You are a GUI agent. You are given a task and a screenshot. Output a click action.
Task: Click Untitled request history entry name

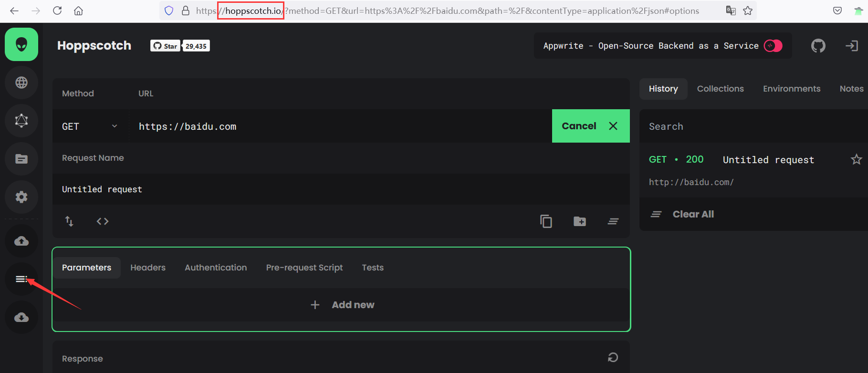[768, 160]
